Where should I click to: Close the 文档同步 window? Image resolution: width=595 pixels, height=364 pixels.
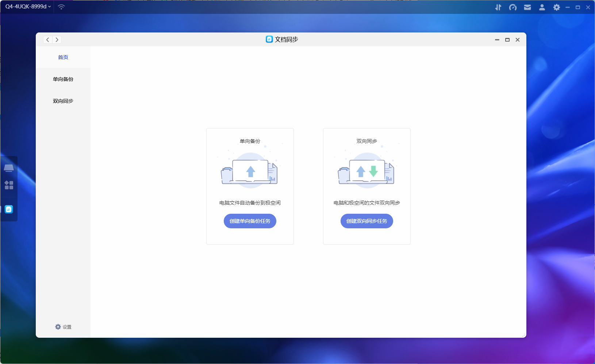click(518, 40)
